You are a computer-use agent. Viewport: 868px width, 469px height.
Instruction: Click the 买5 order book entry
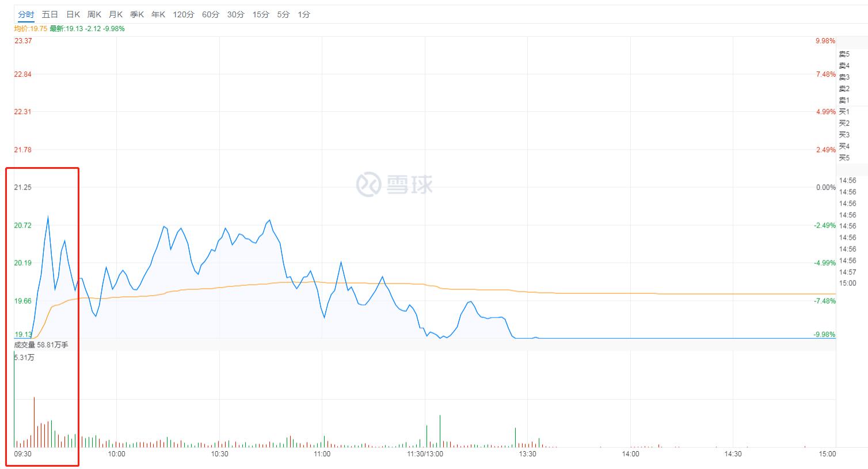click(844, 157)
